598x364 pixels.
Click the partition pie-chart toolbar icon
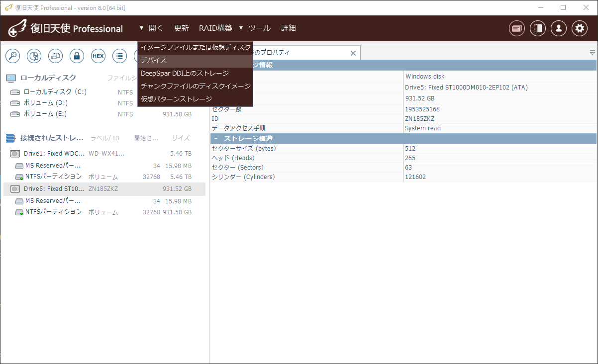[x=34, y=56]
